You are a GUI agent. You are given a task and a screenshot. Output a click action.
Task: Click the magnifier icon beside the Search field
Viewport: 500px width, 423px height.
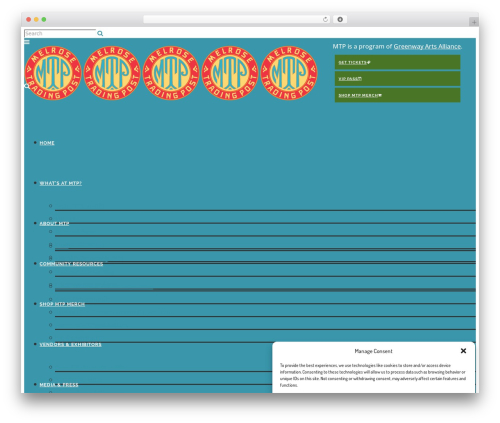point(100,33)
